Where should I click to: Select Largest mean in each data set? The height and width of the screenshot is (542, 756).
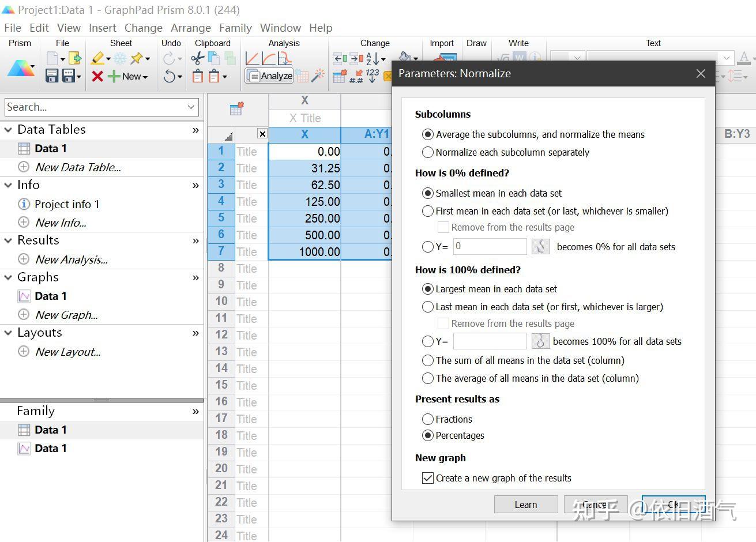coord(428,289)
